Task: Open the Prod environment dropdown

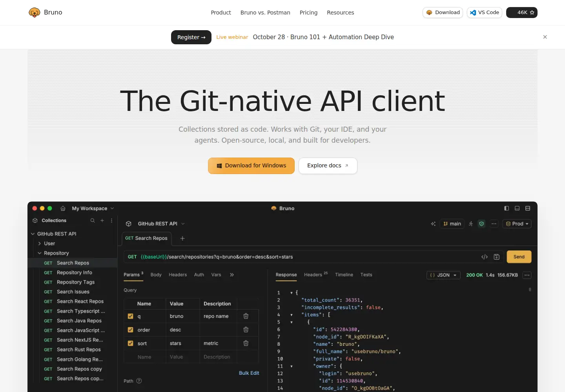Action: (517, 224)
